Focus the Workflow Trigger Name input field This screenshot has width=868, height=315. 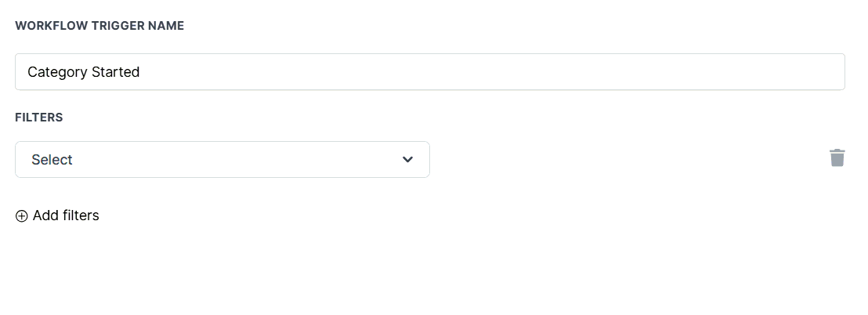coord(429,72)
